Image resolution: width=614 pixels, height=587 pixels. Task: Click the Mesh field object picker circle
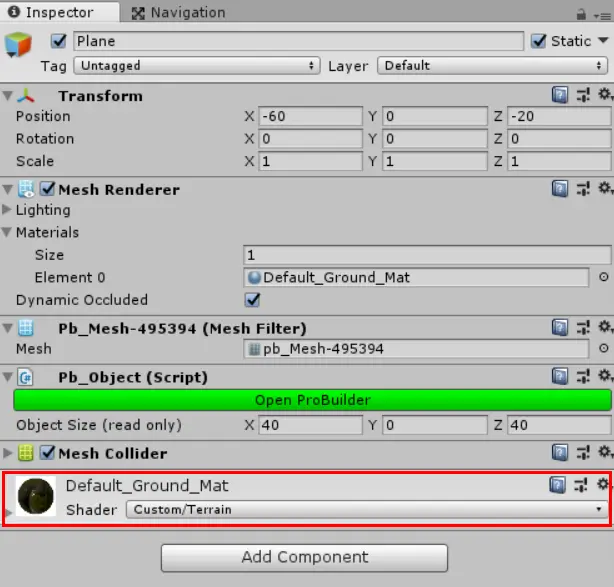[x=604, y=348]
